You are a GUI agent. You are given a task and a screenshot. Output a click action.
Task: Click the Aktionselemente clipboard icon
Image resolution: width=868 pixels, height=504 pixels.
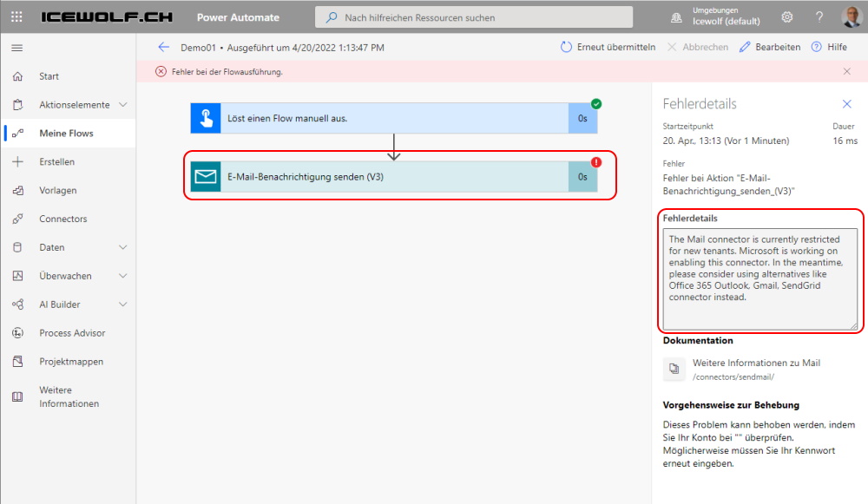pyautogui.click(x=17, y=105)
